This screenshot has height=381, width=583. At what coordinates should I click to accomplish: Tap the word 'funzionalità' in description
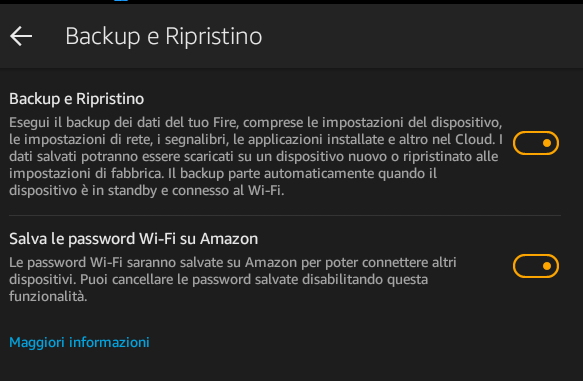pos(48,297)
